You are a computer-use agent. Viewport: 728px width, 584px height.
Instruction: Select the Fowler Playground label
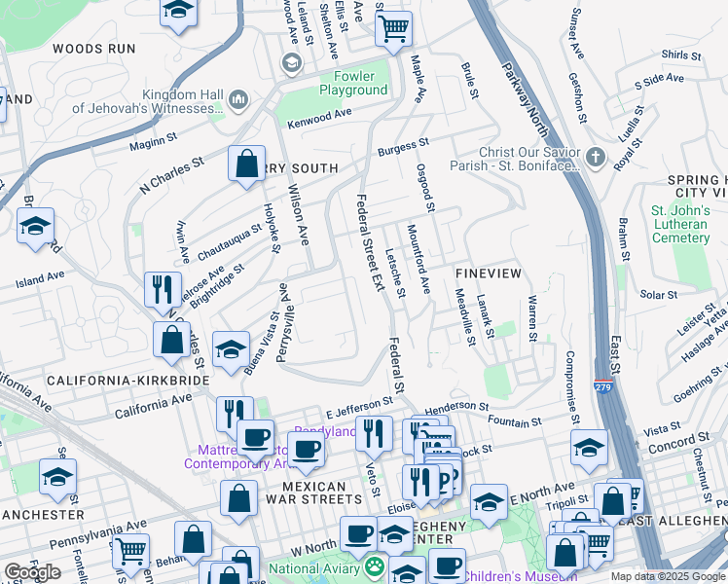click(353, 83)
